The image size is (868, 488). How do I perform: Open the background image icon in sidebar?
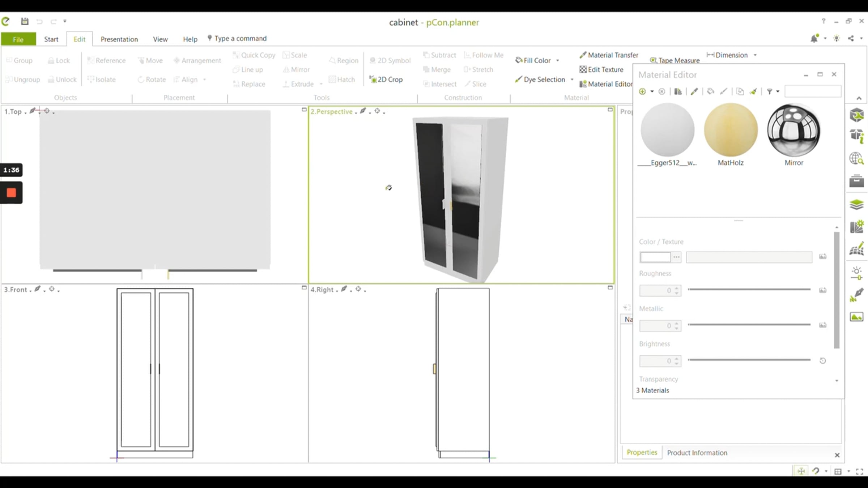[x=856, y=317]
